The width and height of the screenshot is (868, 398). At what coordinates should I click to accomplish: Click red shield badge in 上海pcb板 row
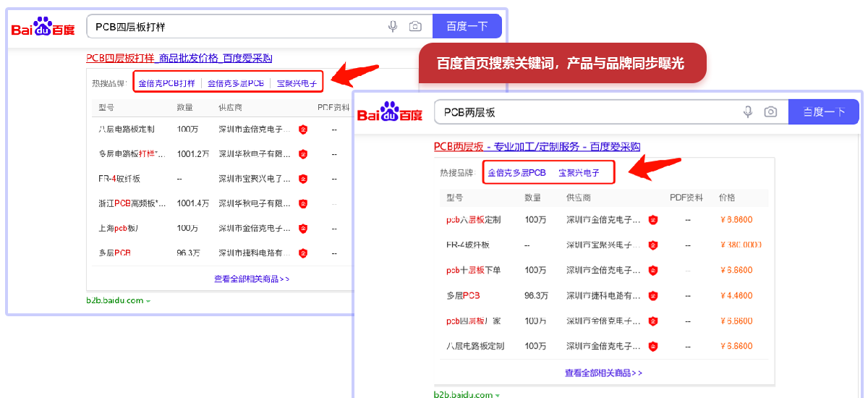[x=303, y=228]
